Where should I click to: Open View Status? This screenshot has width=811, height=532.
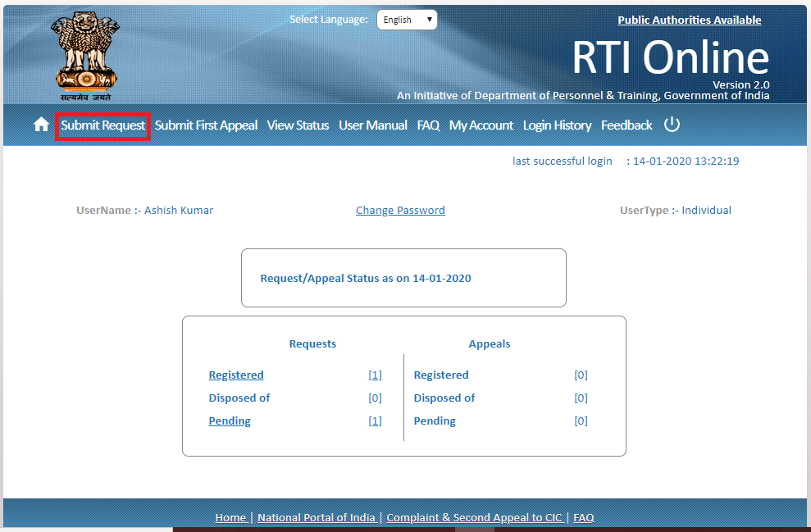pyautogui.click(x=298, y=125)
